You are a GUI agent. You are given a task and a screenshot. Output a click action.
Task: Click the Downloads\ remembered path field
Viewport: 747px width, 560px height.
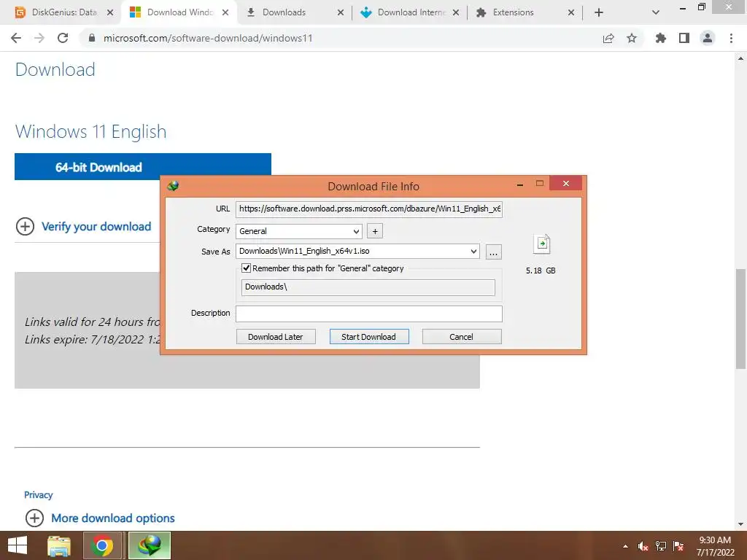368,287
